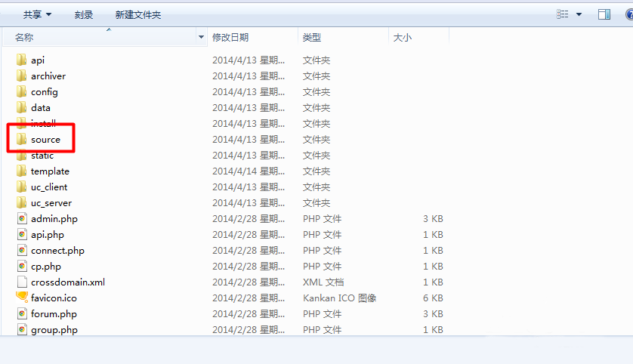Select the forum.php file icon
633x364 pixels.
click(22, 313)
